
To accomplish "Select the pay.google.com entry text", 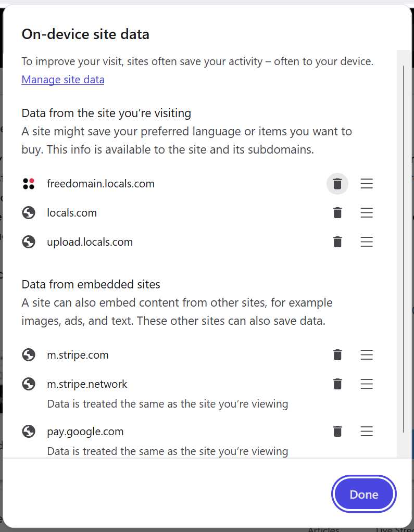I will [85, 432].
